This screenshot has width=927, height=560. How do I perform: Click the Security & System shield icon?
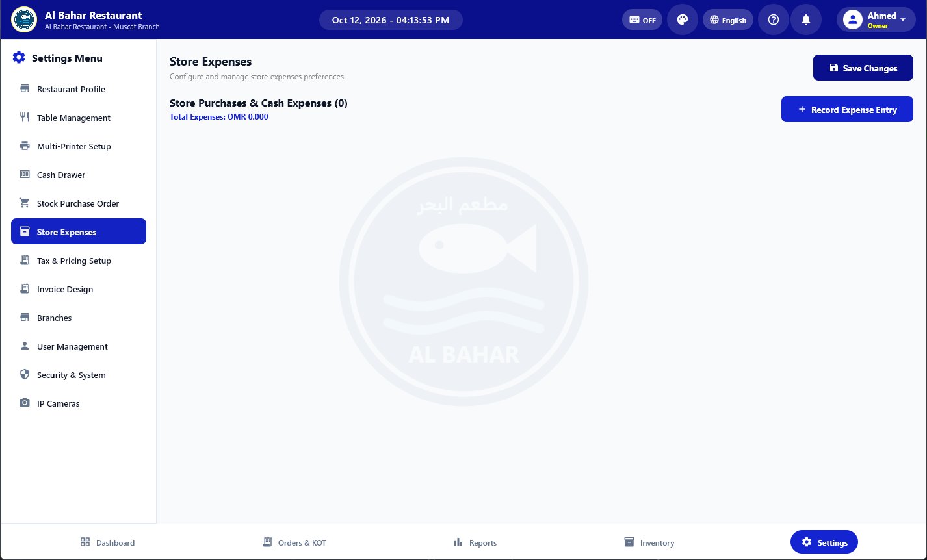pos(25,375)
